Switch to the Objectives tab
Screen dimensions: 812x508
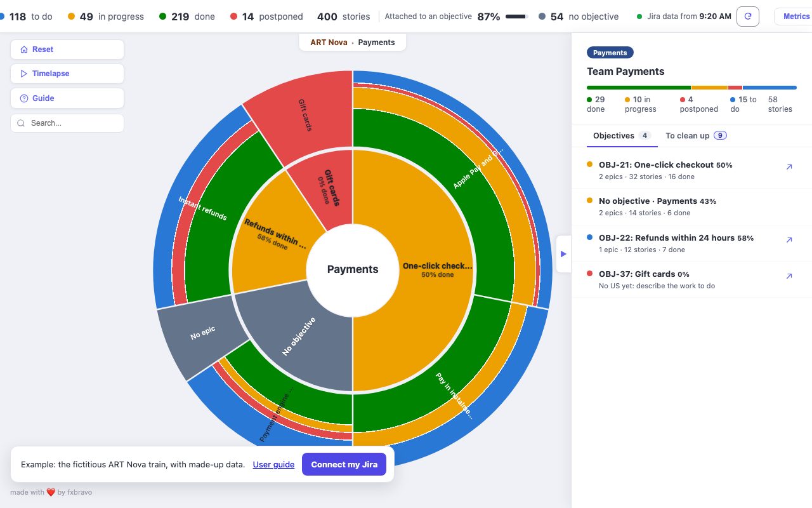click(x=622, y=136)
